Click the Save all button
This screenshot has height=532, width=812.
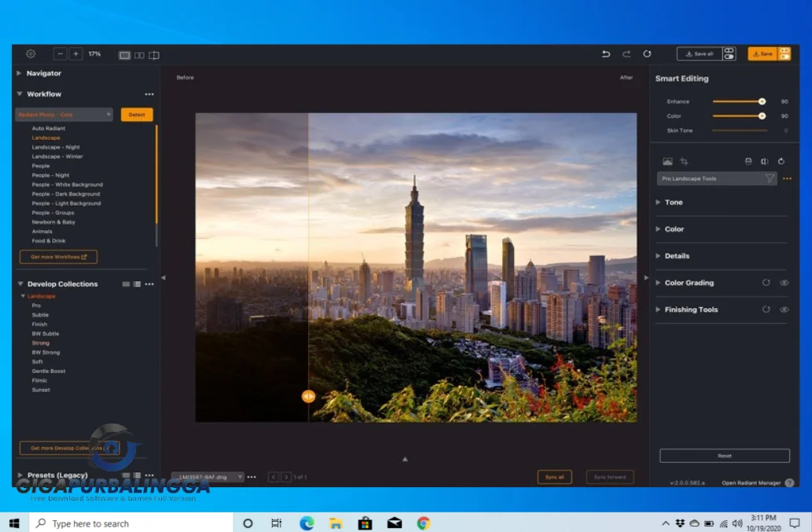click(700, 53)
